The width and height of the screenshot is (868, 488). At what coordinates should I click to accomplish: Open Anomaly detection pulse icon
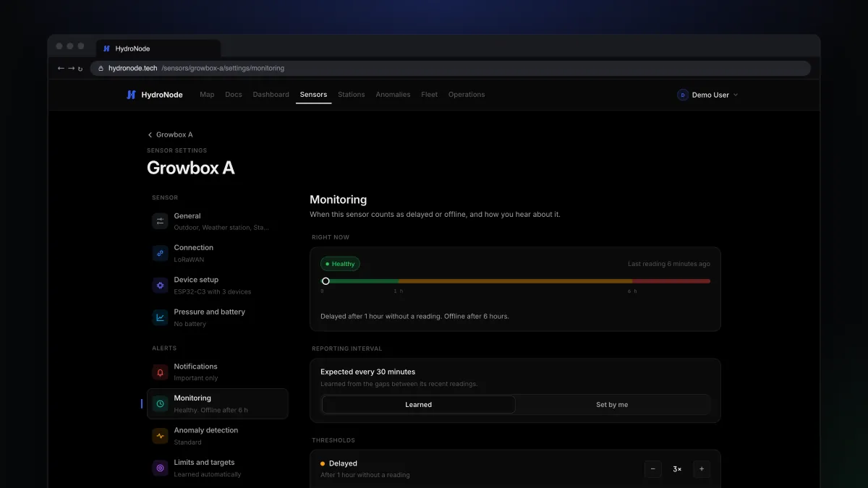tap(160, 436)
